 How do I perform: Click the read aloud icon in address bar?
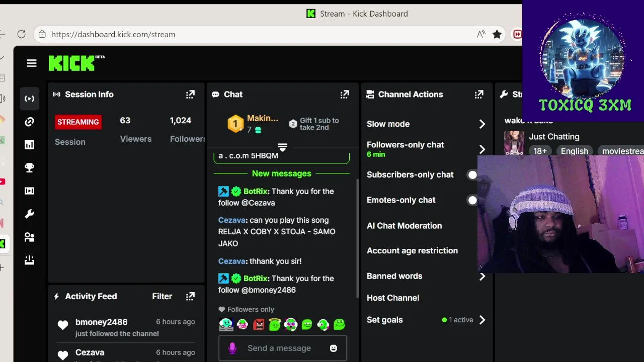pyautogui.click(x=481, y=34)
